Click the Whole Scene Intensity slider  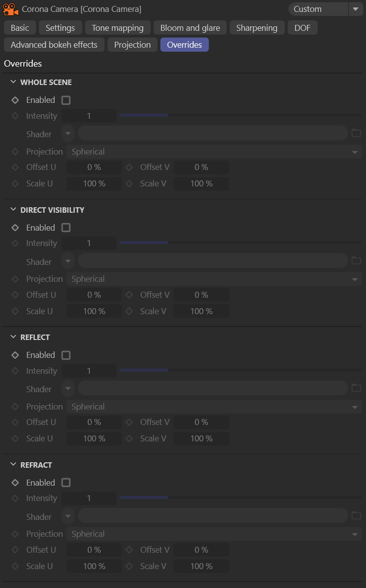tap(240, 115)
